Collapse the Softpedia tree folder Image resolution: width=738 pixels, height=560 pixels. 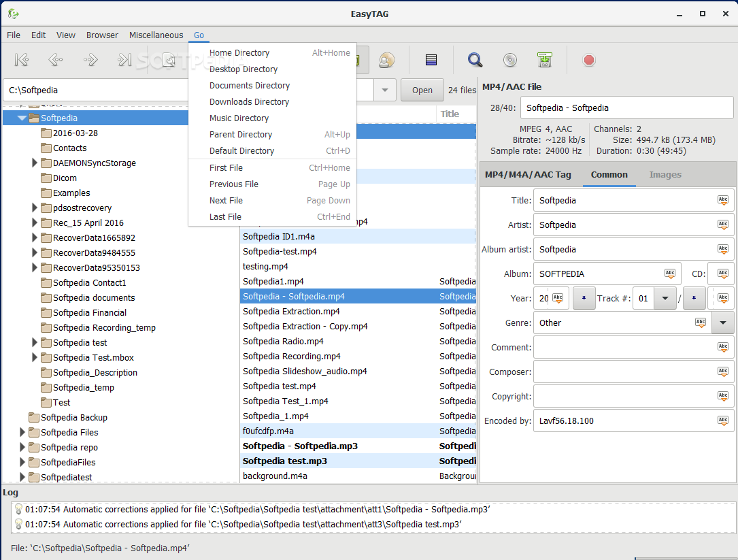pos(22,118)
